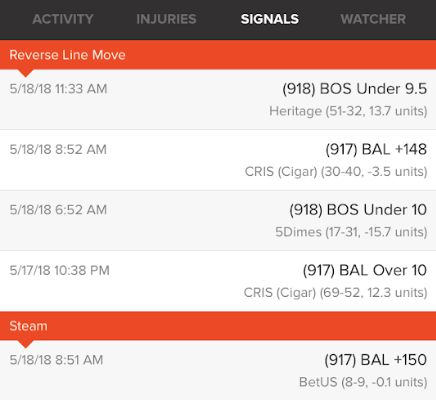Image resolution: width=436 pixels, height=400 pixels.
Task: Click 5Dimes (17-31, -15.7 units) record
Action: tap(351, 232)
